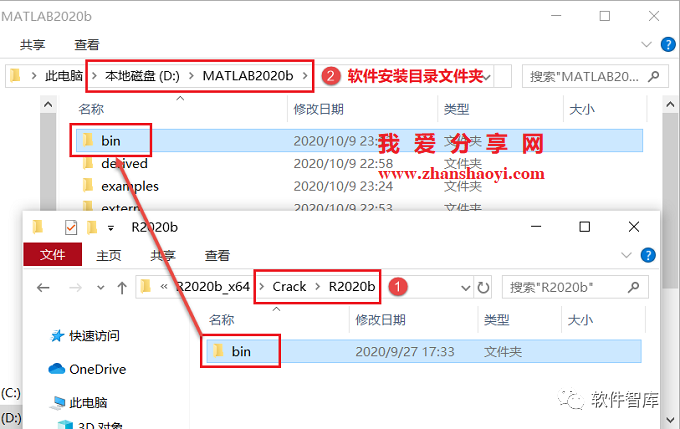The width and height of the screenshot is (680, 429).
Task: Expand chevron after MATLAB2020b in address bar
Action: point(305,76)
